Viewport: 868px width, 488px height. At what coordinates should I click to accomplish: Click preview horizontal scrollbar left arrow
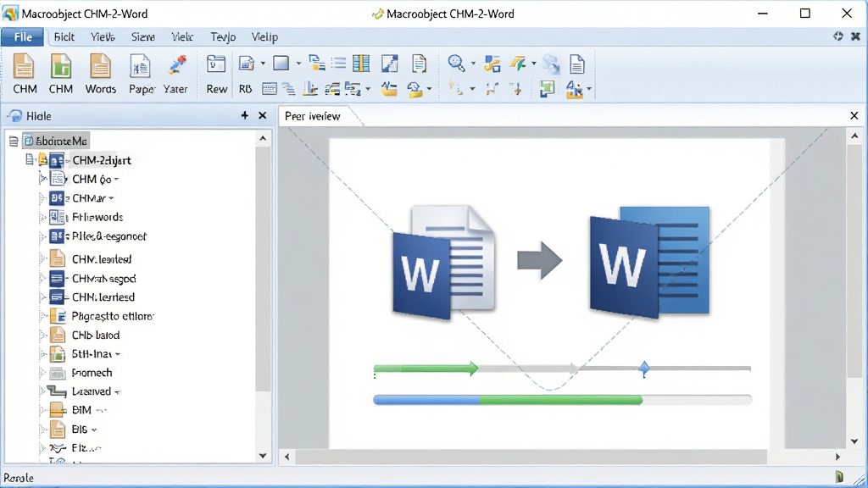287,457
